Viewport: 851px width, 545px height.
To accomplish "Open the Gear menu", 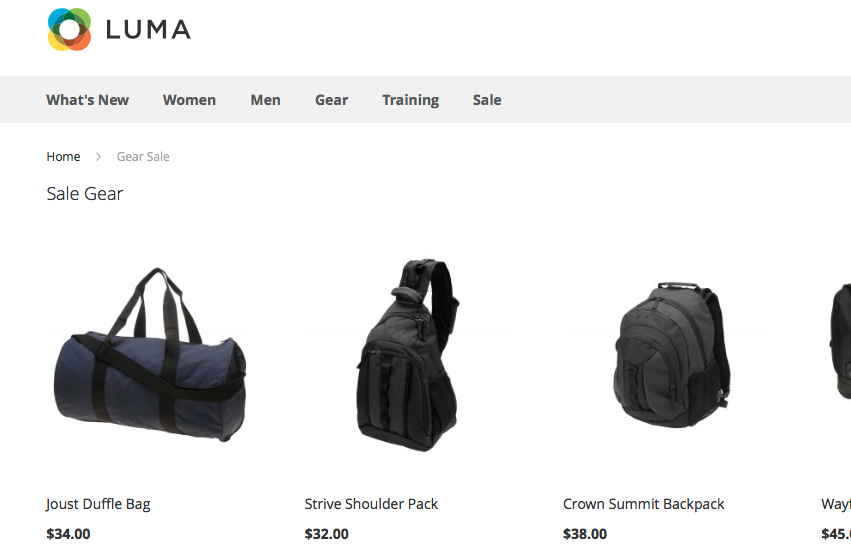I will click(x=332, y=100).
